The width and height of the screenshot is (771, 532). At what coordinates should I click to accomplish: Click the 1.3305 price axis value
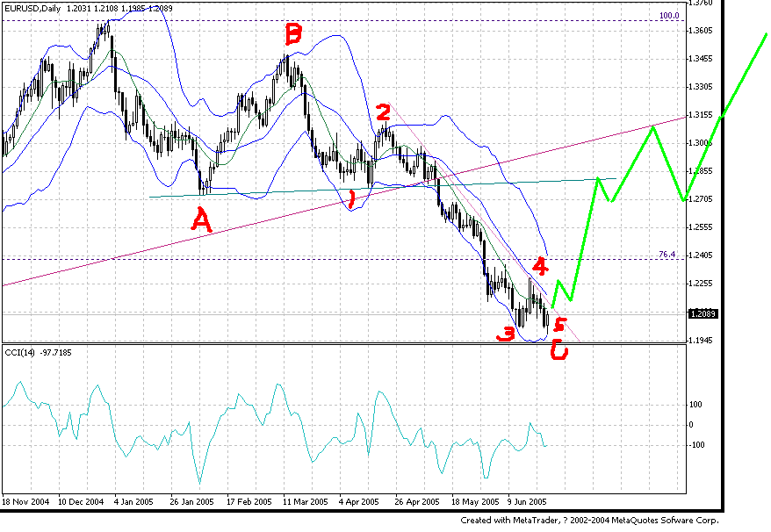click(702, 87)
